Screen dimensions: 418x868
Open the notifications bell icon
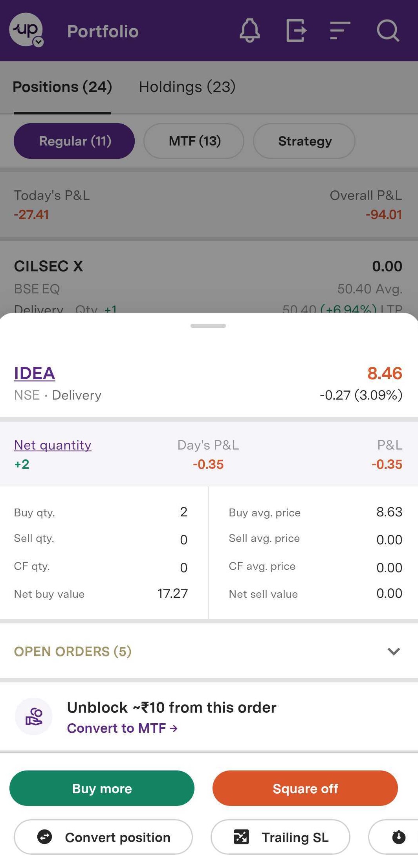(250, 31)
